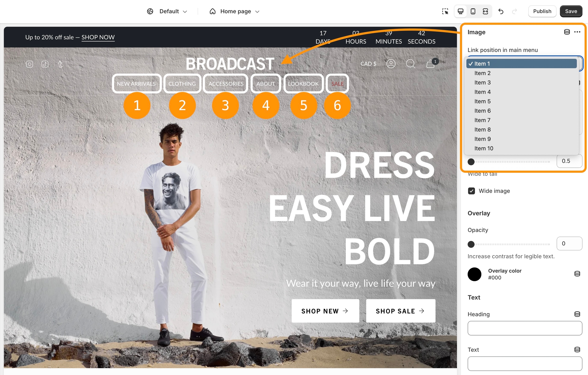Select Item 4 from the dropdown list

point(482,92)
